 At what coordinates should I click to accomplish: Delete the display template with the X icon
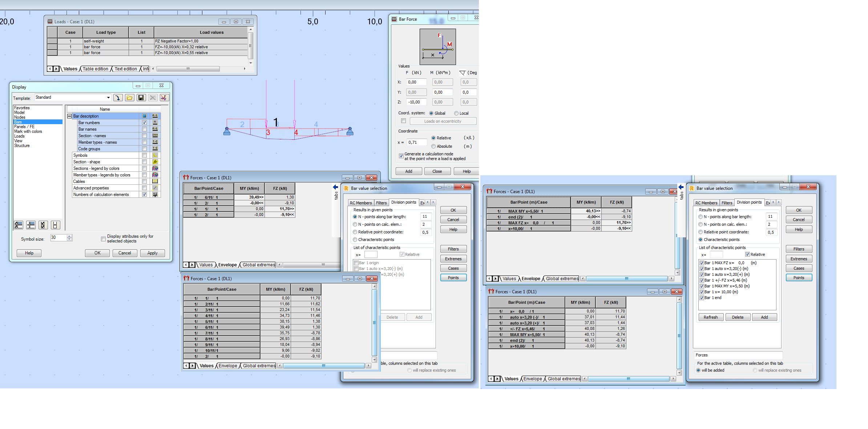tap(153, 97)
